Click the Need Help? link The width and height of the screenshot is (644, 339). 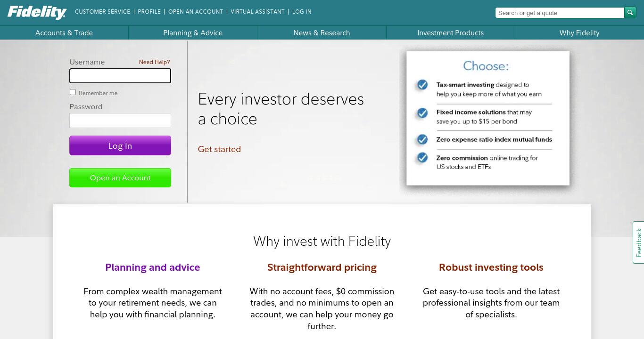tap(154, 62)
